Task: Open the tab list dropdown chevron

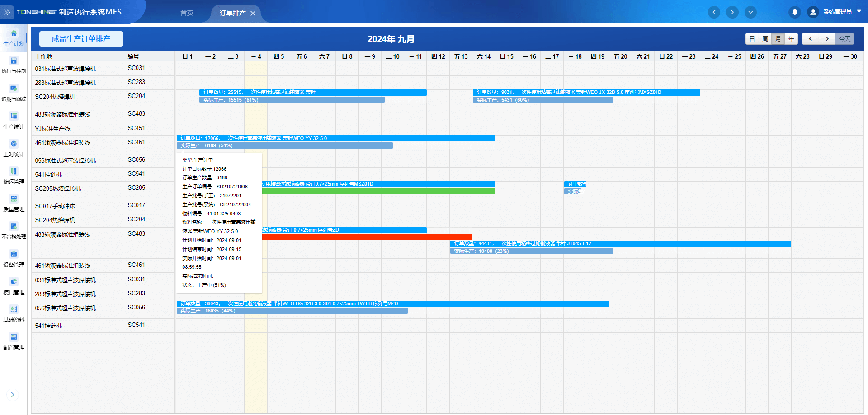Action: coord(750,12)
